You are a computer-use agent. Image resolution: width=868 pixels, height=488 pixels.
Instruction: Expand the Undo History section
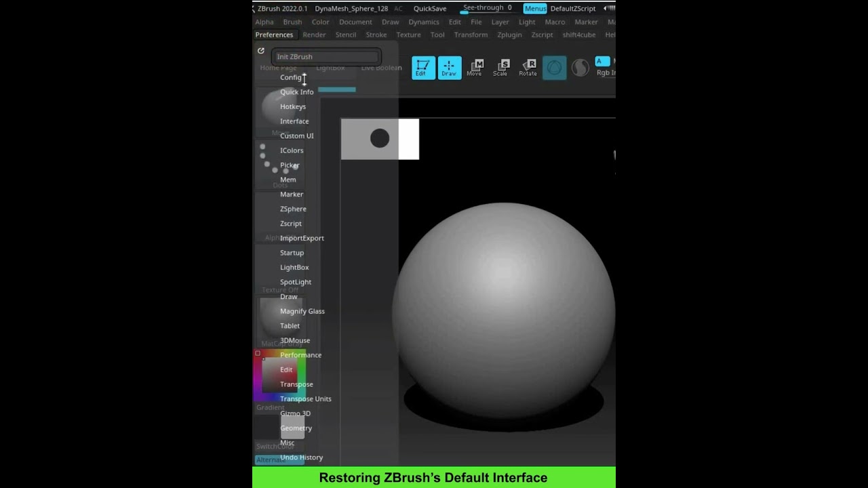[301, 457]
